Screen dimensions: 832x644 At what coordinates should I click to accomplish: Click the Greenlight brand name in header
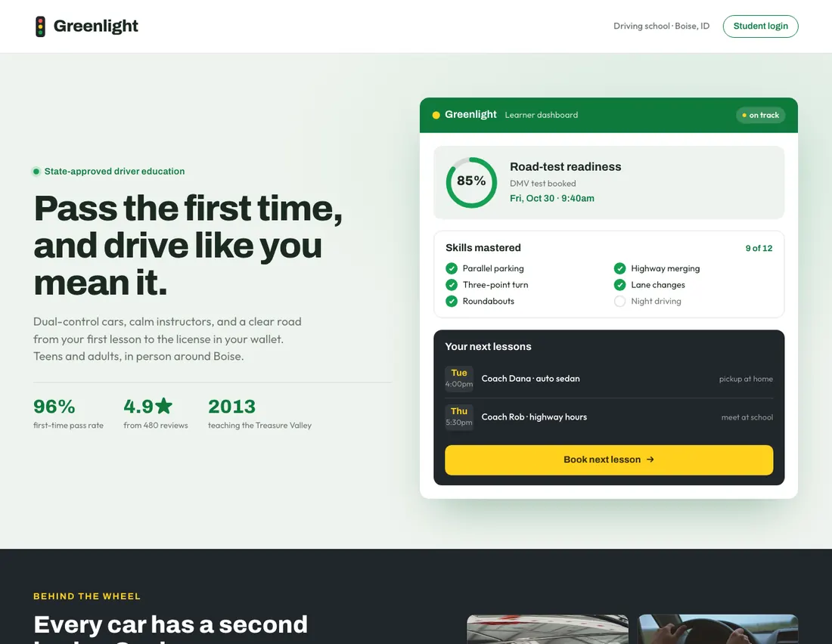95,26
